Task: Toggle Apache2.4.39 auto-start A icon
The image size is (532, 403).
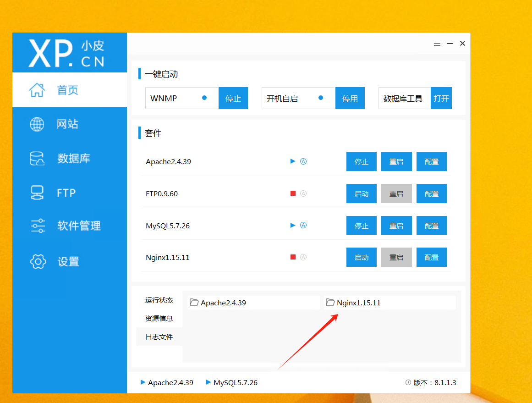Action: [x=303, y=161]
